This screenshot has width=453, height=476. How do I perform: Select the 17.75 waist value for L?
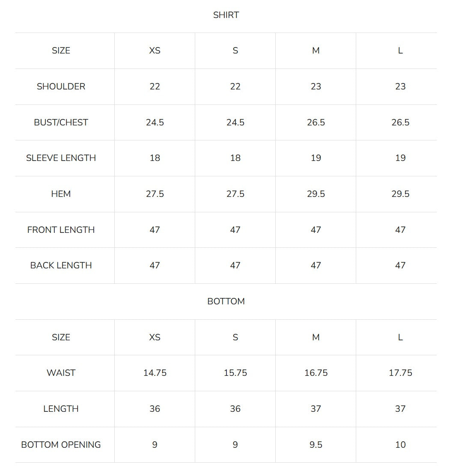(400, 373)
